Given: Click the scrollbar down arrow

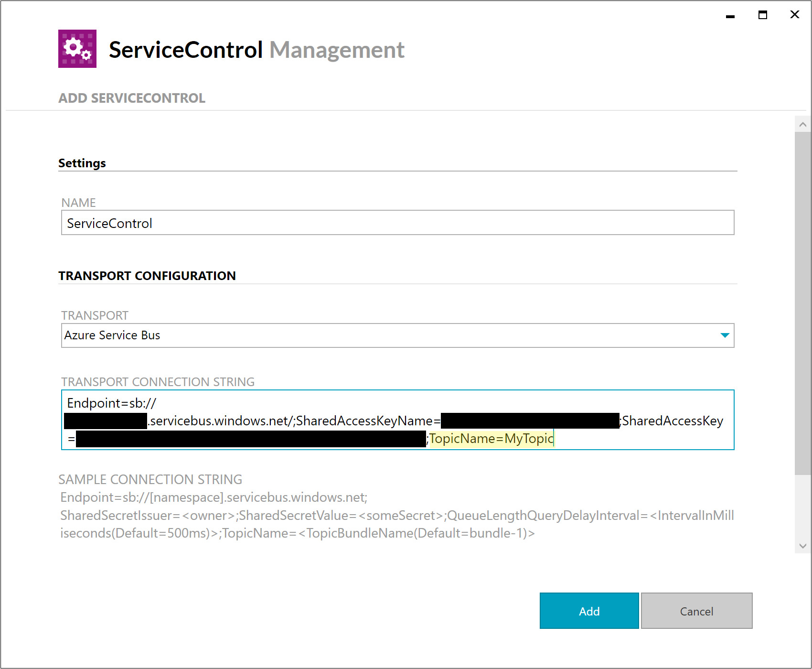Looking at the screenshot, I should (x=802, y=546).
